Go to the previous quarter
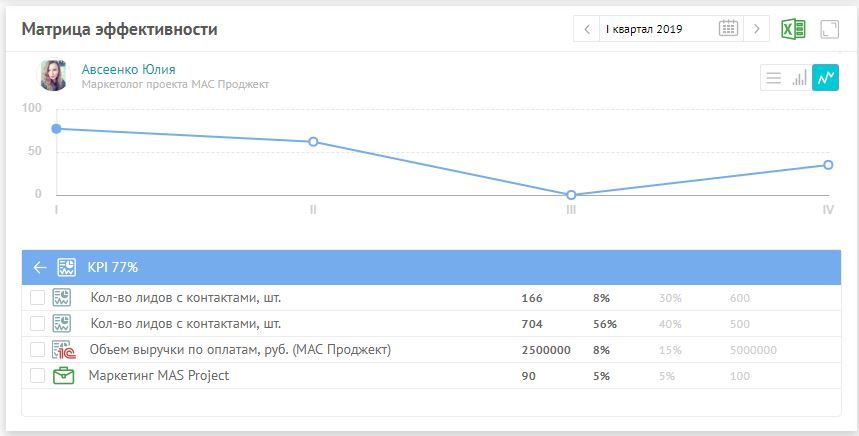This screenshot has width=859, height=436. (587, 29)
